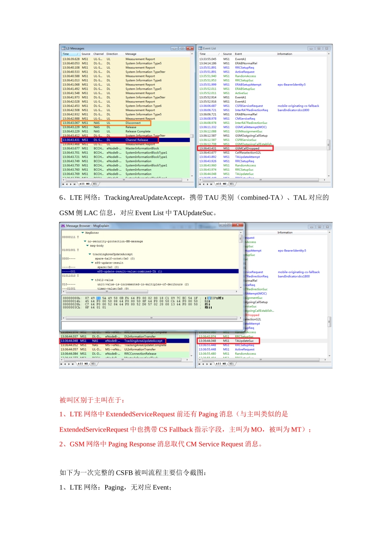Viewport: 392px width, 555px height.
Task: Collapse the t3412-value tree node
Action: coord(92,280)
